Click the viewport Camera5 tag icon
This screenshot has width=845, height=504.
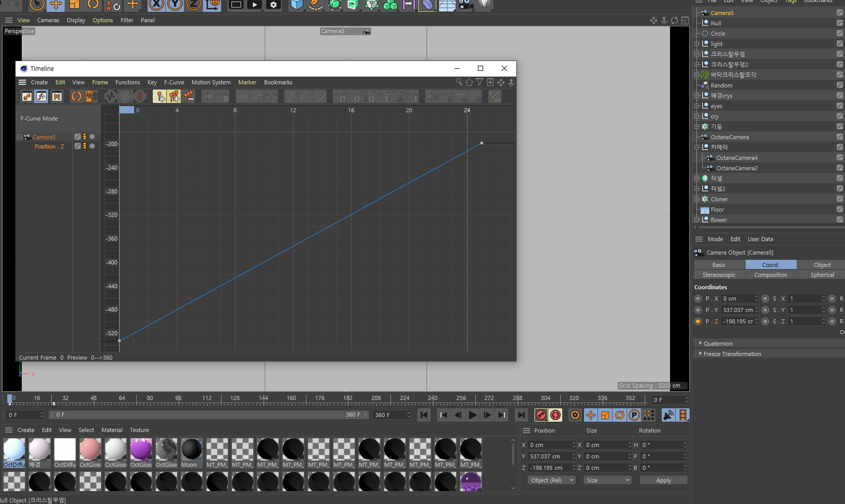pyautogui.click(x=366, y=32)
